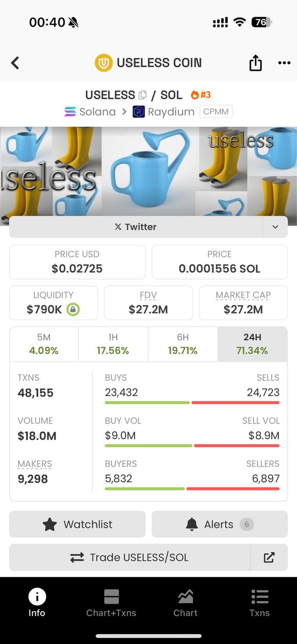The image size is (297, 644).
Task: Add token to Watchlist
Action: tap(77, 524)
